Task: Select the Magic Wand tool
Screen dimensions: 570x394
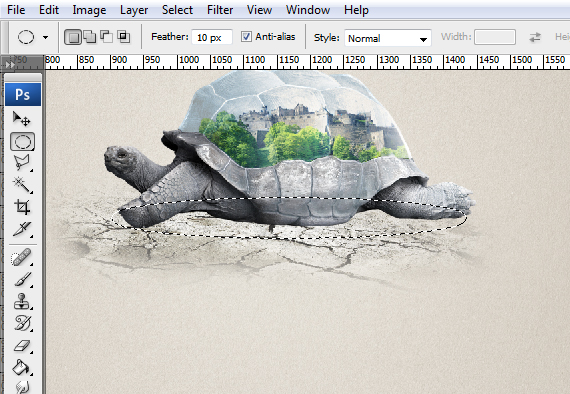Action: pyautogui.click(x=22, y=185)
